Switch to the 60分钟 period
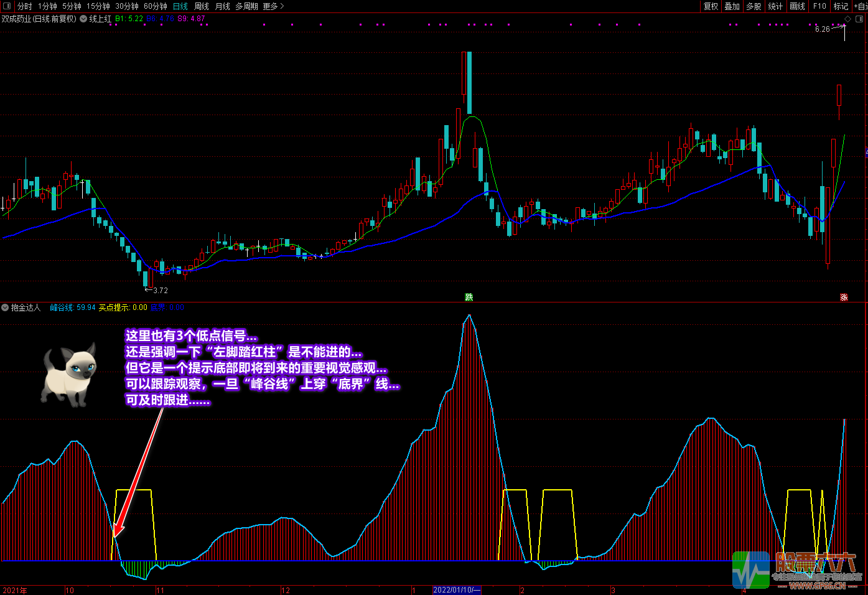868x595 pixels. [x=156, y=6]
